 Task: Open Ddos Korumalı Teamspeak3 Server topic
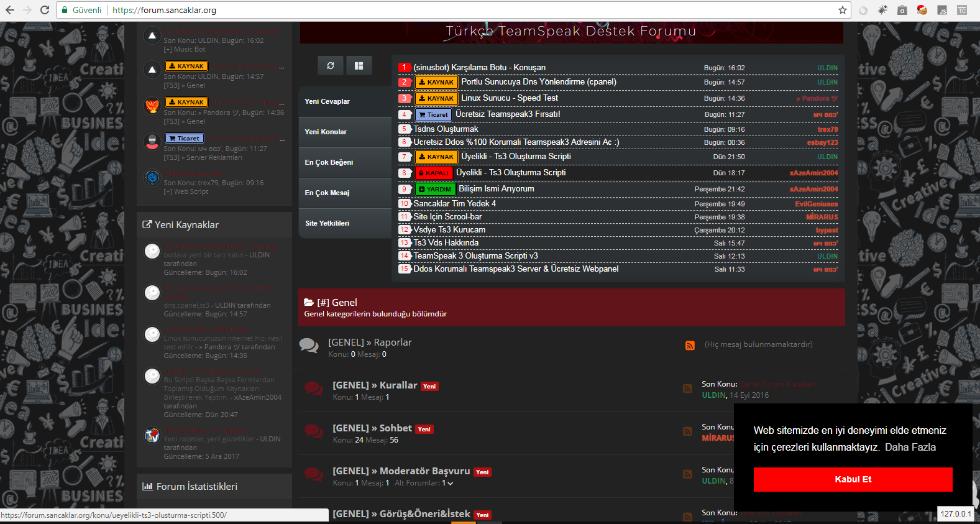pos(516,269)
